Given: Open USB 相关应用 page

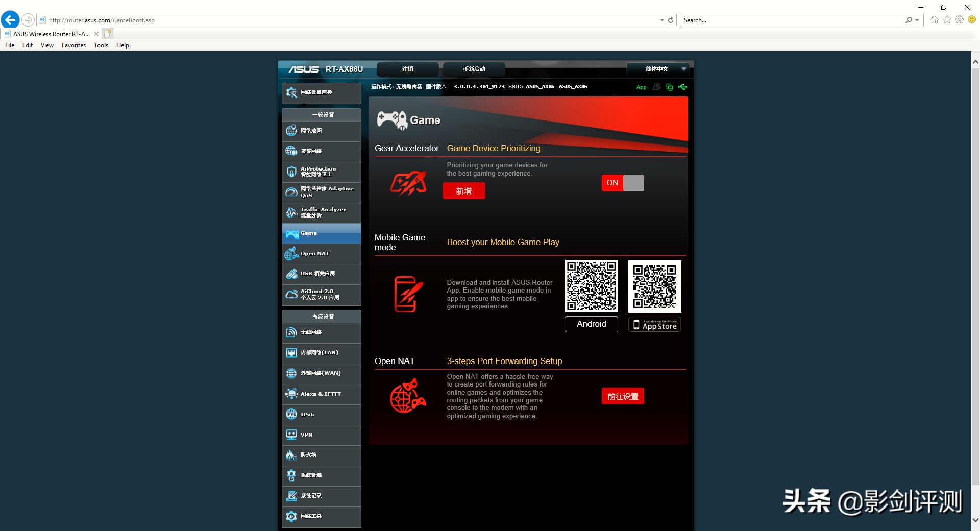Looking at the screenshot, I should (321, 274).
